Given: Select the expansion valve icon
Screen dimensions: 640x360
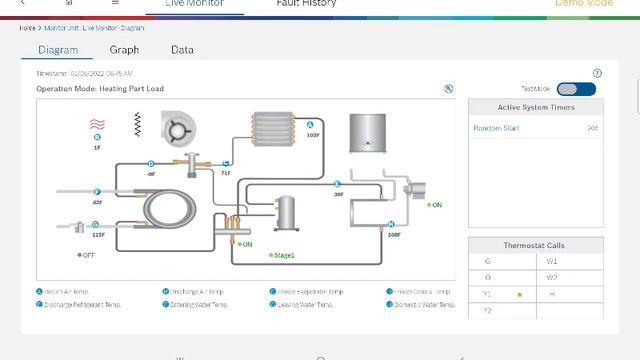Looking at the screenshot, I should (192, 164).
